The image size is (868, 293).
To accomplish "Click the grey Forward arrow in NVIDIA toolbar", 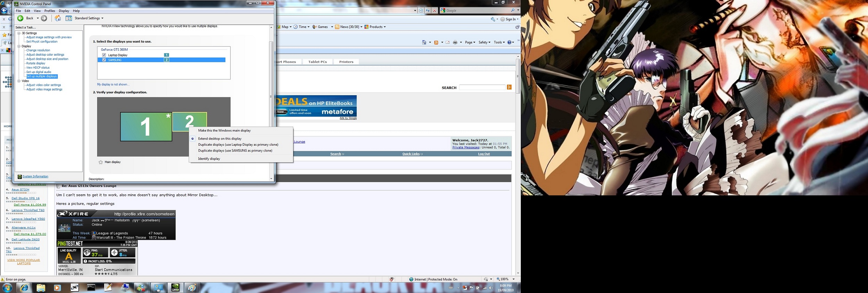I will 44,18.
